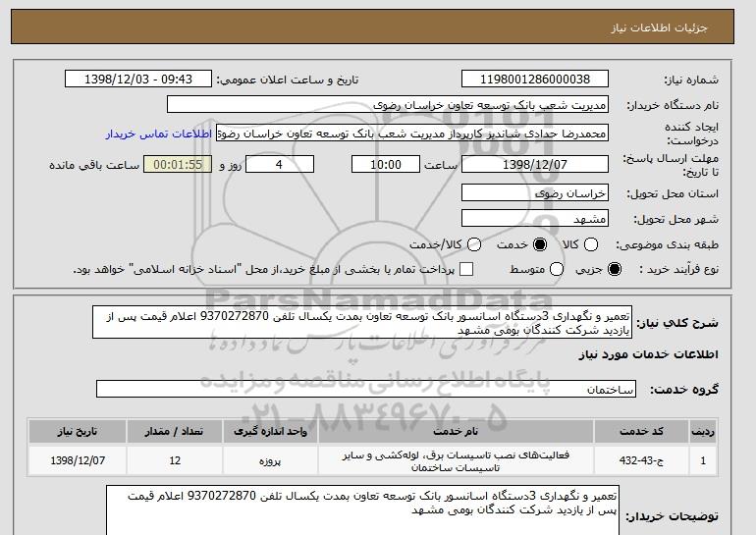Click the واحد اندازه گیری column header
The height and width of the screenshot is (535, 756).
point(270,431)
